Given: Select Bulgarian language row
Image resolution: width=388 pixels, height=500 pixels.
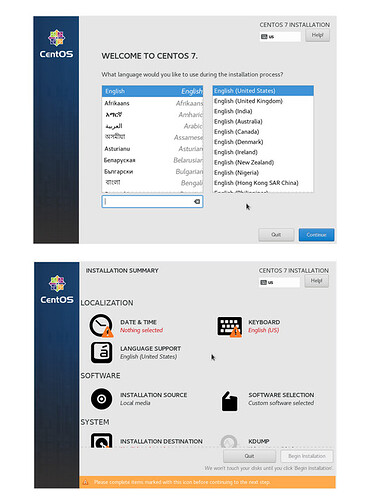Looking at the screenshot, I should pos(152,171).
